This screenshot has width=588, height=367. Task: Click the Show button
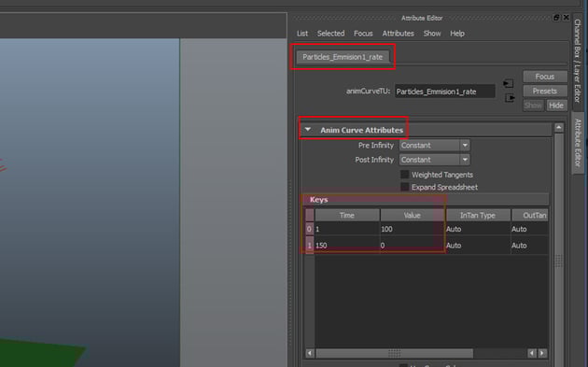[x=533, y=106]
